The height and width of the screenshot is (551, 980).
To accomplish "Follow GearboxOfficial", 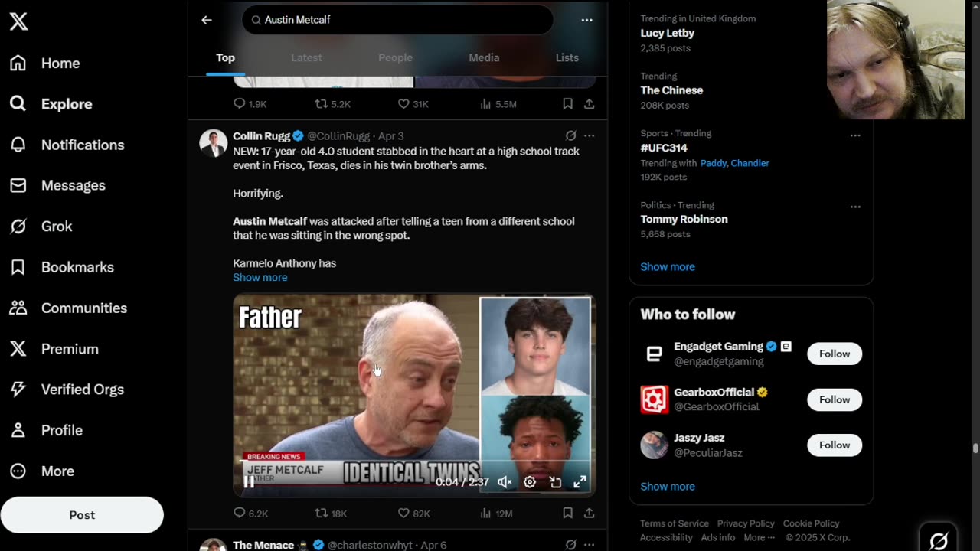I will coord(835,399).
